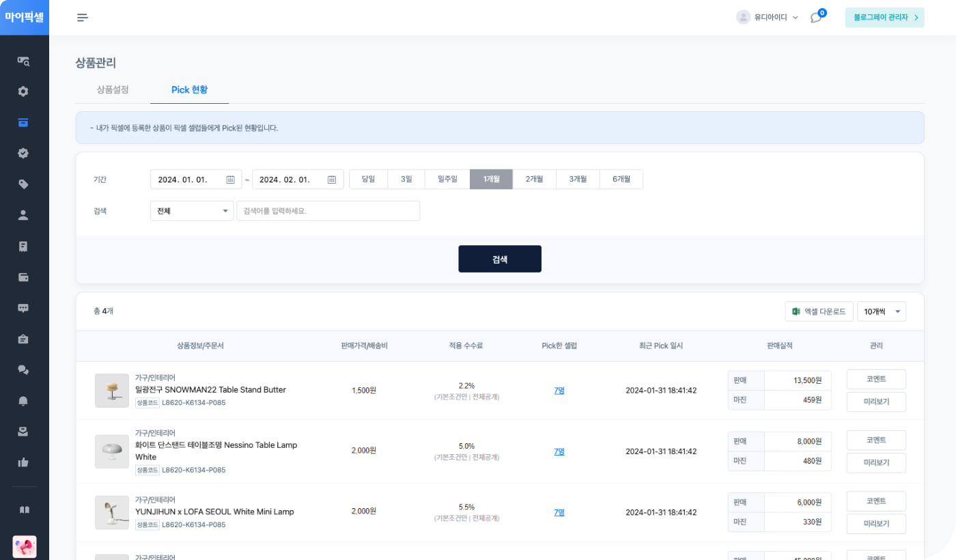
Task: Expand the 전체 search category dropdown
Action: tap(192, 211)
